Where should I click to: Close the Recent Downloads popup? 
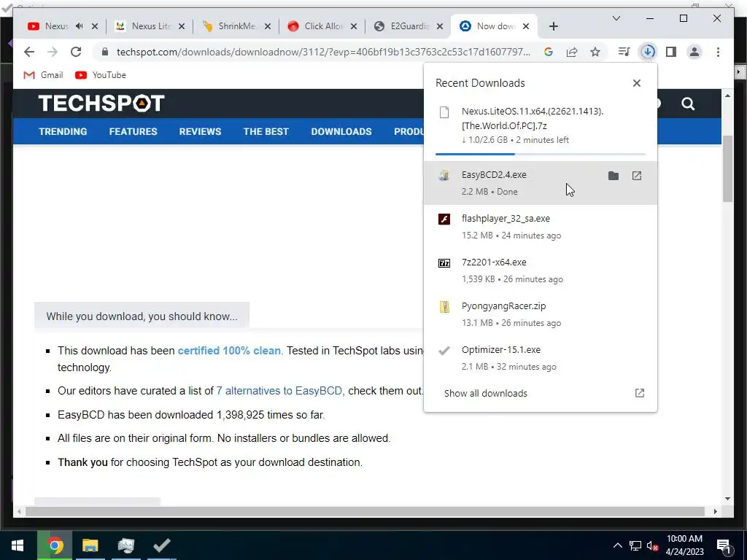[x=636, y=83]
